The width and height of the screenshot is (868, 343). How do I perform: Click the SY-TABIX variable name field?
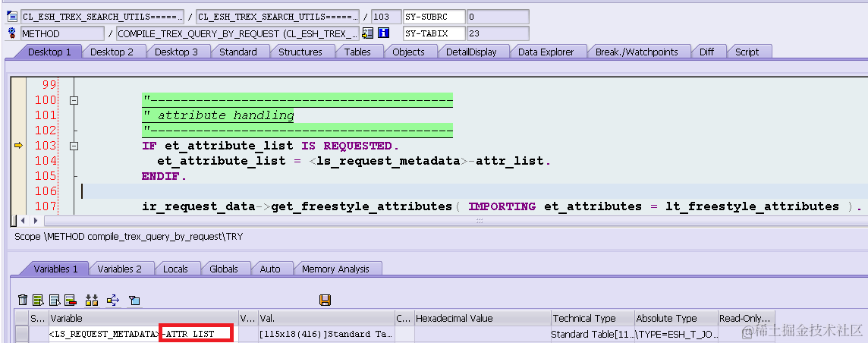(x=433, y=33)
